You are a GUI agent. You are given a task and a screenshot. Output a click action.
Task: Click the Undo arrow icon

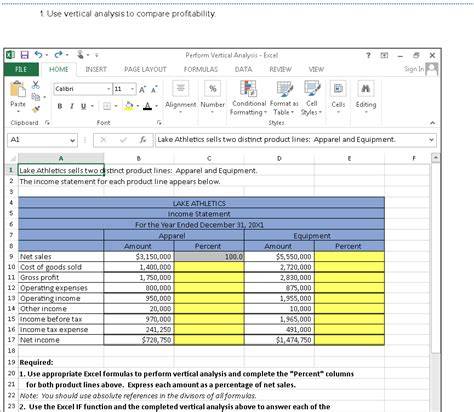pyautogui.click(x=39, y=55)
